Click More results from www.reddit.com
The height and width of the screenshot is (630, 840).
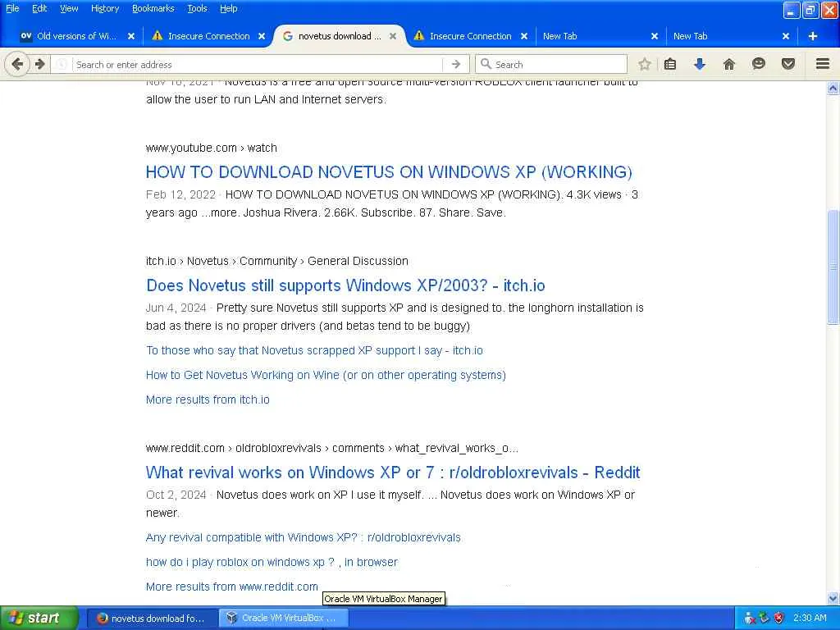click(232, 587)
